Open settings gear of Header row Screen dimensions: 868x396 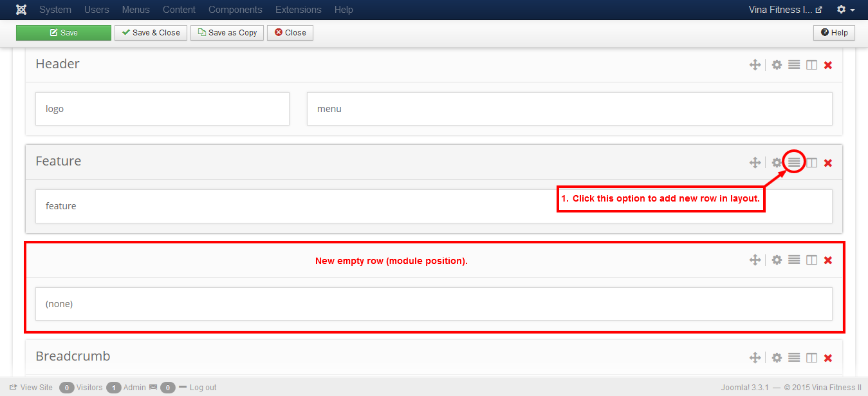click(777, 65)
